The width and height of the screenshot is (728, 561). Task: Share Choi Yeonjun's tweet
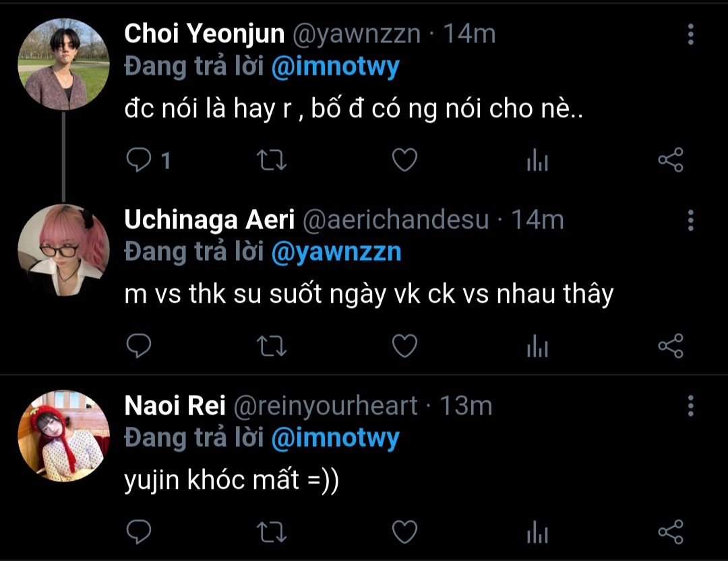tap(670, 160)
